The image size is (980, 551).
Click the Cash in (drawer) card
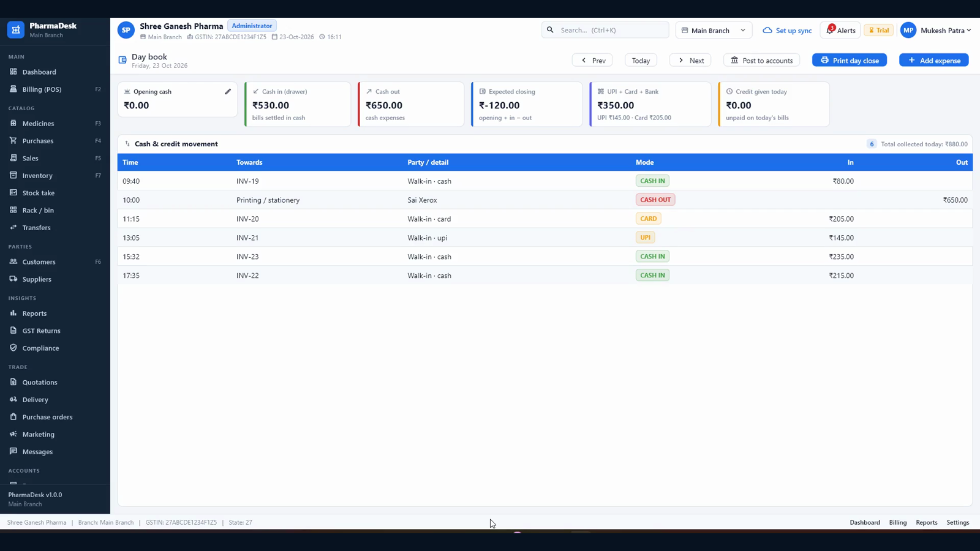pos(298,104)
